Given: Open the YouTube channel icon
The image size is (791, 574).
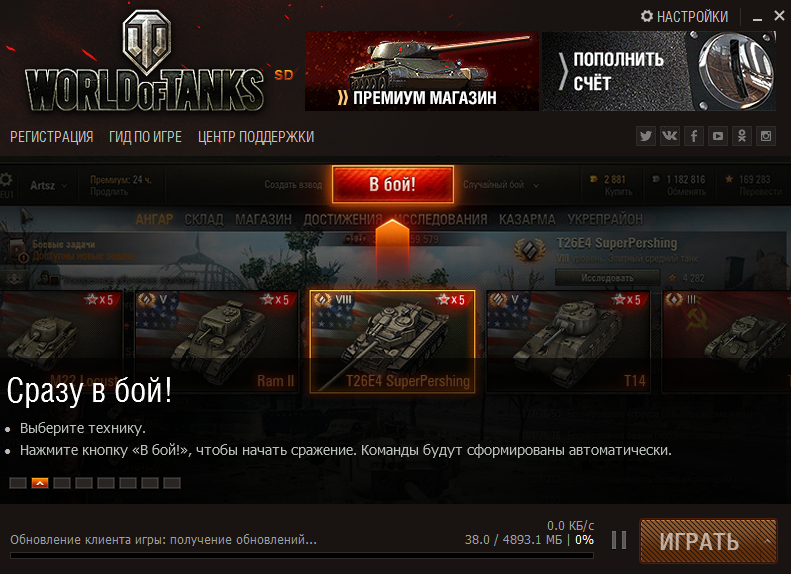Looking at the screenshot, I should (718, 136).
